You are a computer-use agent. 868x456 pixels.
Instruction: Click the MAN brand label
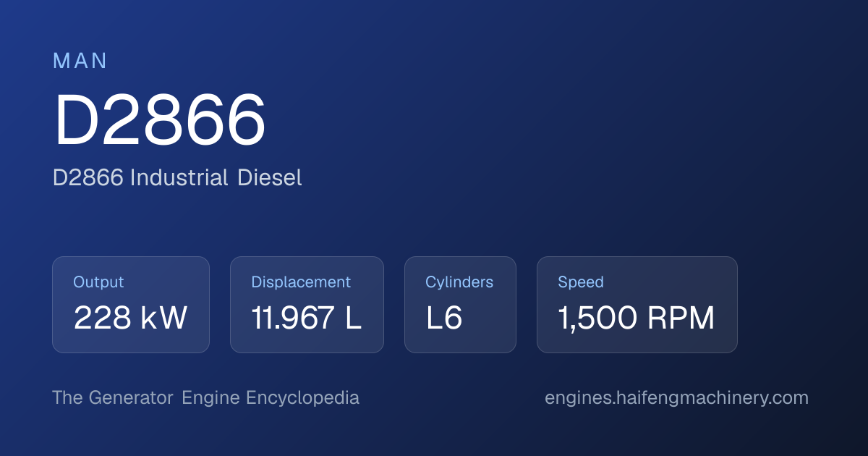pos(80,61)
